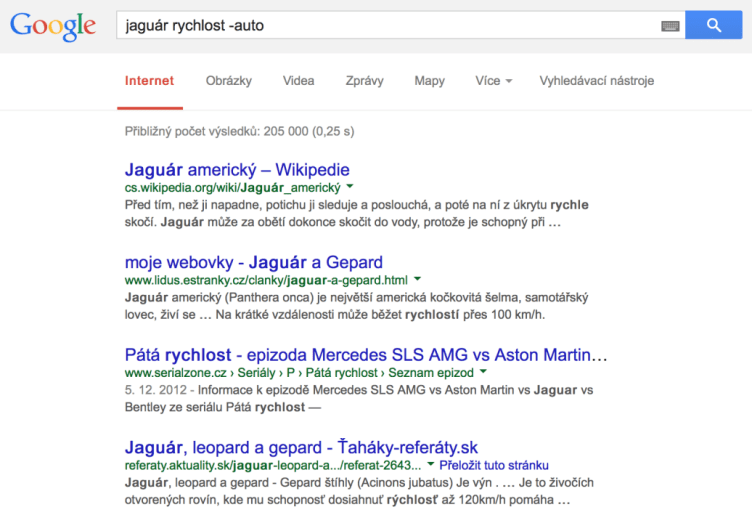
Task: Expand the Více dropdown menu
Action: pos(494,81)
